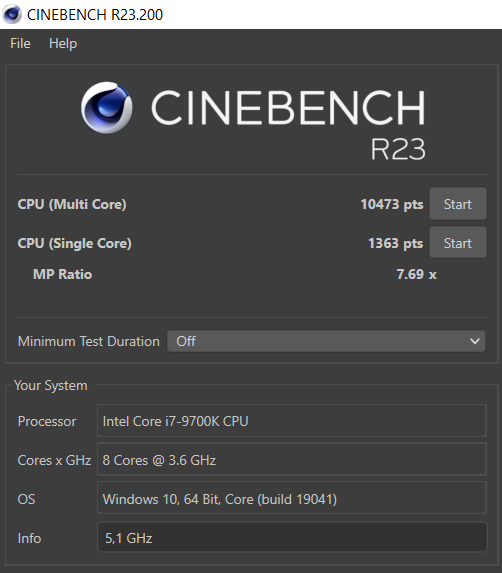This screenshot has width=502, height=573.
Task: Click the OS field showing Windows 10
Action: point(292,498)
